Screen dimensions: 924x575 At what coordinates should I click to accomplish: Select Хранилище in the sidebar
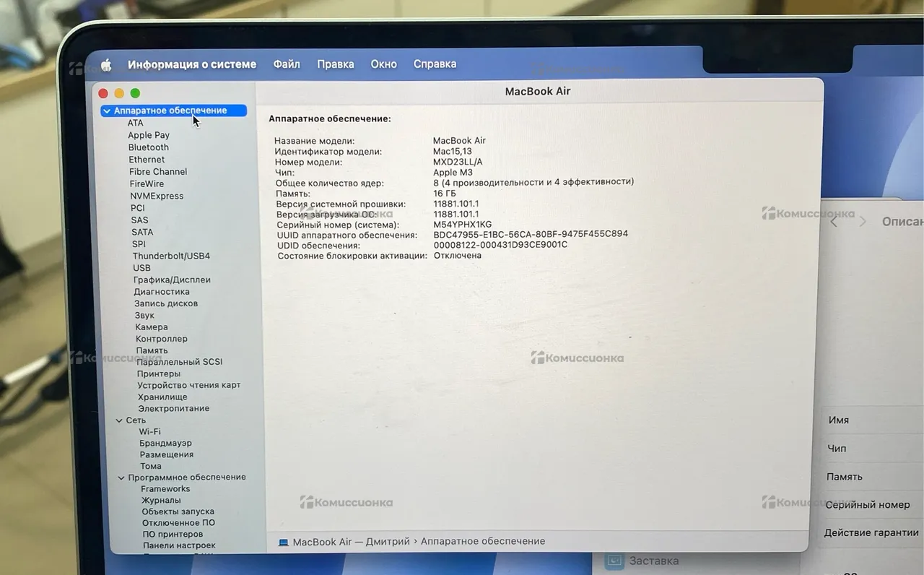pyautogui.click(x=162, y=397)
